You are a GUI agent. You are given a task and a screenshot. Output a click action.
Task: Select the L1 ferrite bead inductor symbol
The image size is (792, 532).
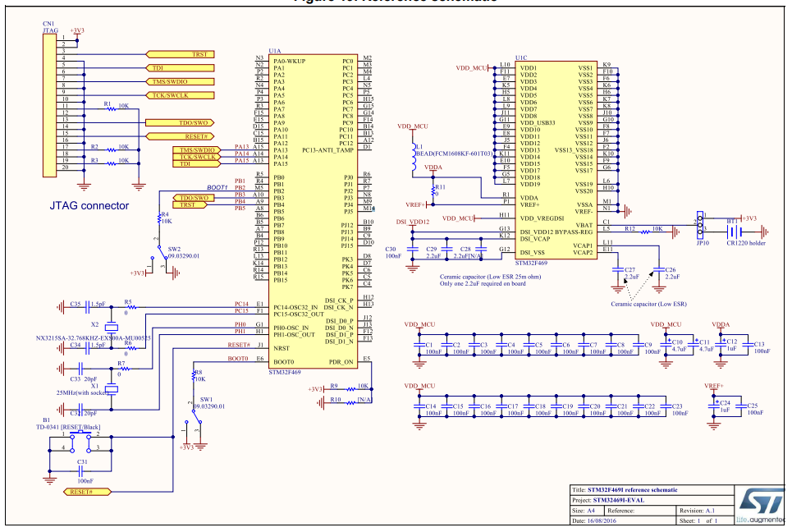[x=414, y=157]
